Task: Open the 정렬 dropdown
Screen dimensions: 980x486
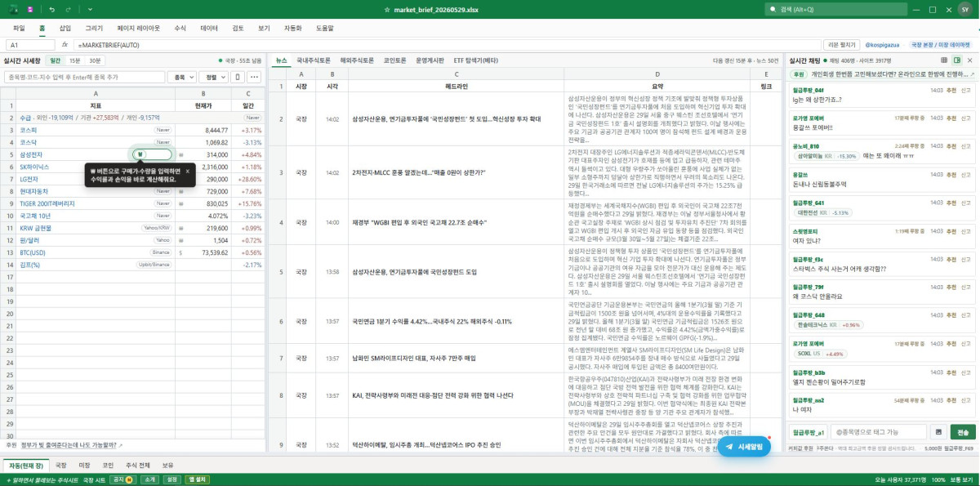Action: click(215, 77)
